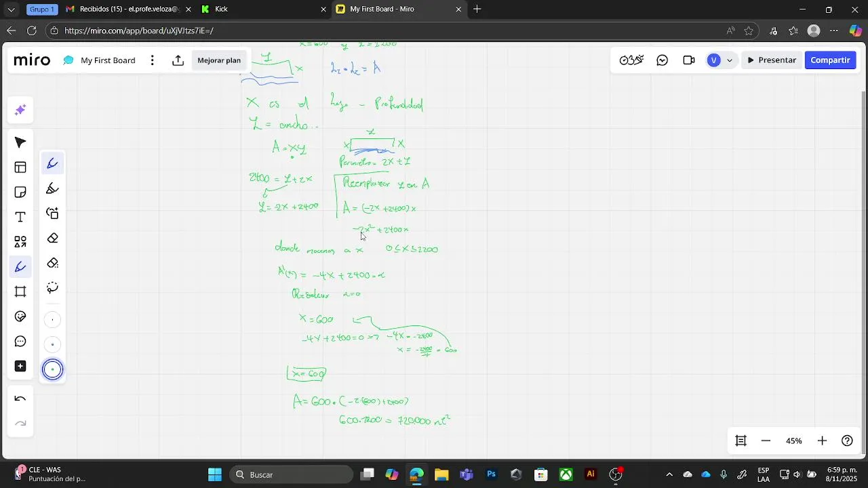Select the comment tool
Screen dimensions: 868x488
tap(20, 342)
